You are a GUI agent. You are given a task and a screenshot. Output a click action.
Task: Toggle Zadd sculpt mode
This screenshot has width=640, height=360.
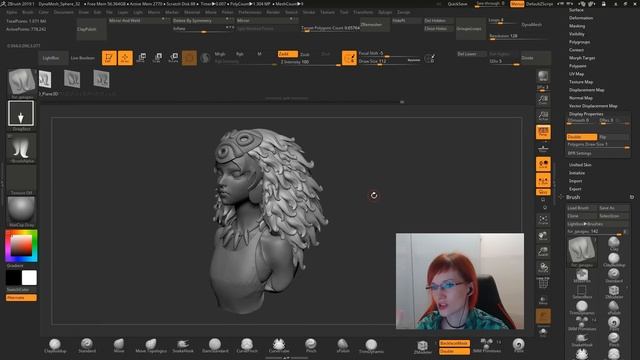click(287, 54)
